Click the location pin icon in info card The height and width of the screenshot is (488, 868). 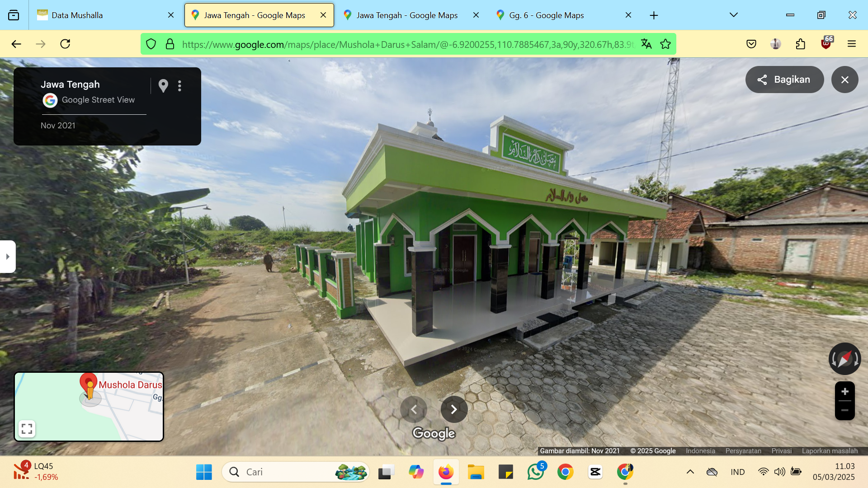(163, 86)
